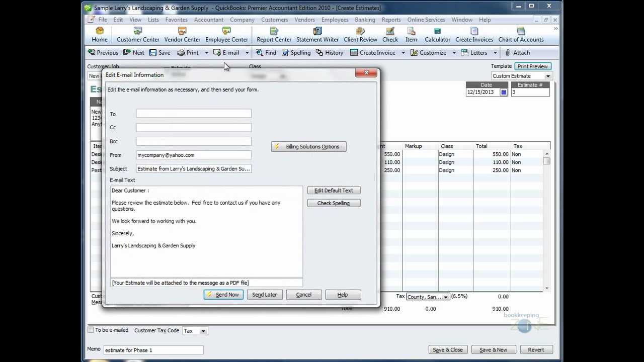This screenshot has height=362, width=644.
Task: Click the To e-mail field
Action: pyautogui.click(x=194, y=114)
